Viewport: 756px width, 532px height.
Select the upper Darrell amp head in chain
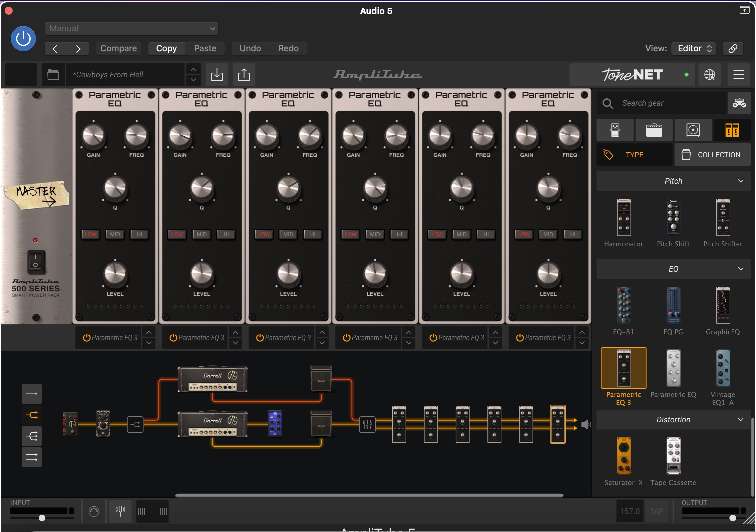coord(213,379)
